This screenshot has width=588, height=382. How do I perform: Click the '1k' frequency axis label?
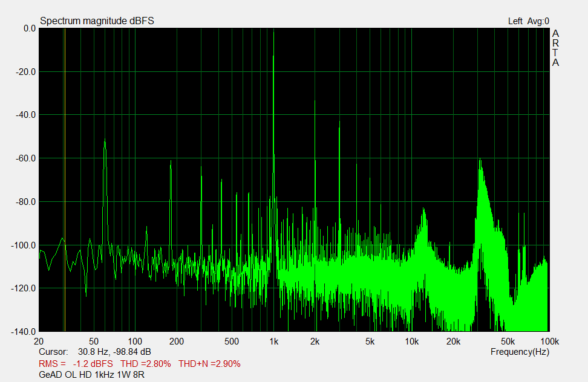[274, 342]
